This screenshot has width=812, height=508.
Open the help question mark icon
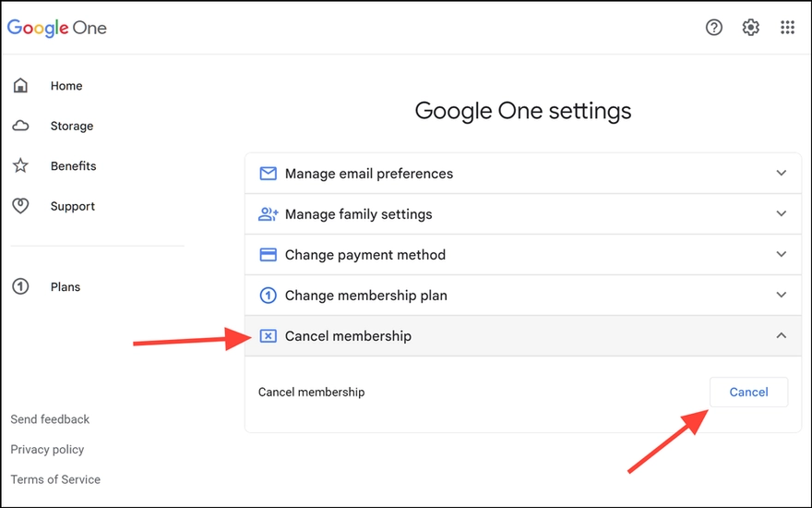tap(713, 28)
